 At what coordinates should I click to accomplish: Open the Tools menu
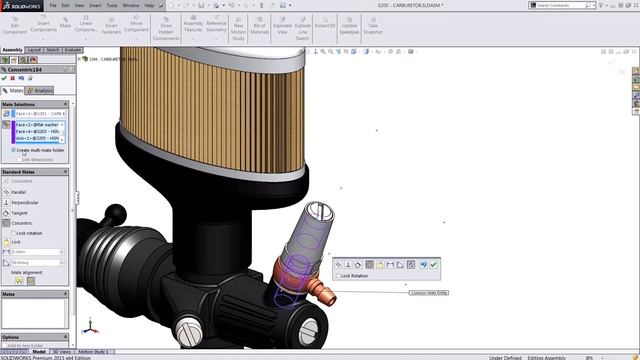(112, 6)
